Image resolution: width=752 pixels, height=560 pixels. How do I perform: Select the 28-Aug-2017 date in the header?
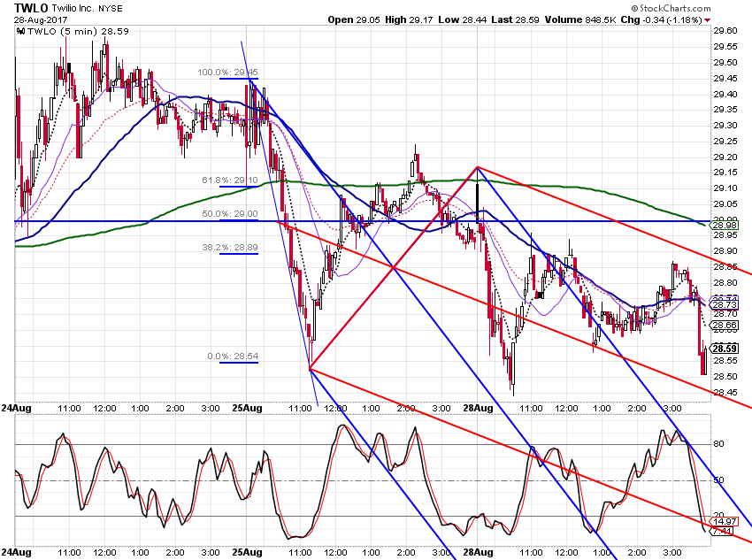pos(41,20)
